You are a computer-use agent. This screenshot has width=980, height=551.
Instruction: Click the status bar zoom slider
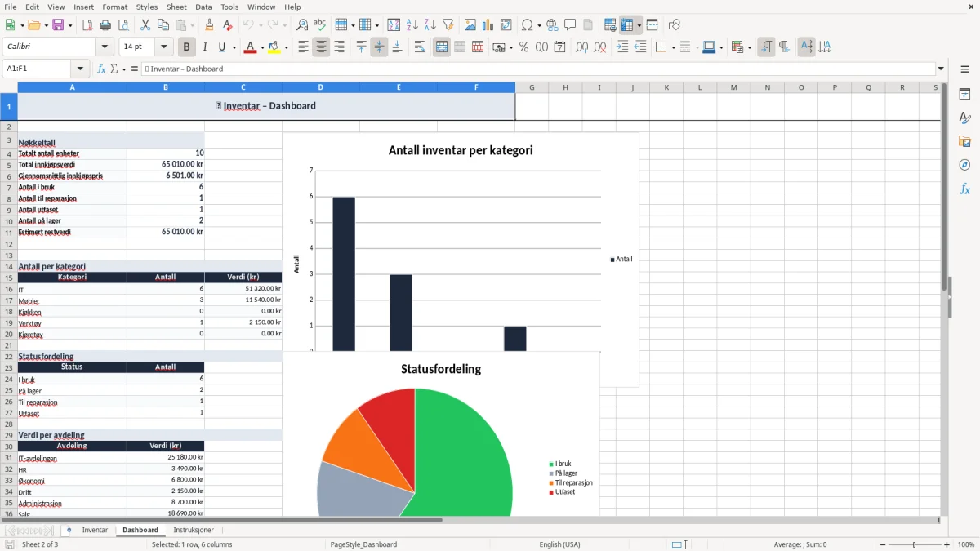915,544
